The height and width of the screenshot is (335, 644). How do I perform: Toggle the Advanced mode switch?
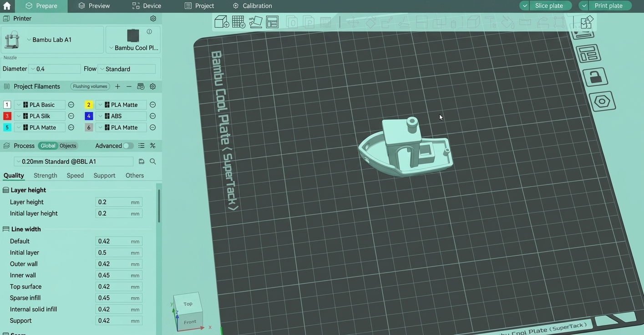(128, 146)
